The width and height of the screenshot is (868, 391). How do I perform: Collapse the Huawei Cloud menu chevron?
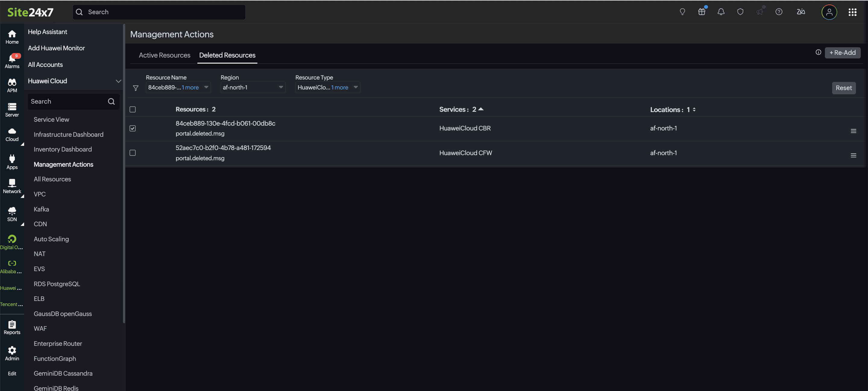tap(118, 81)
